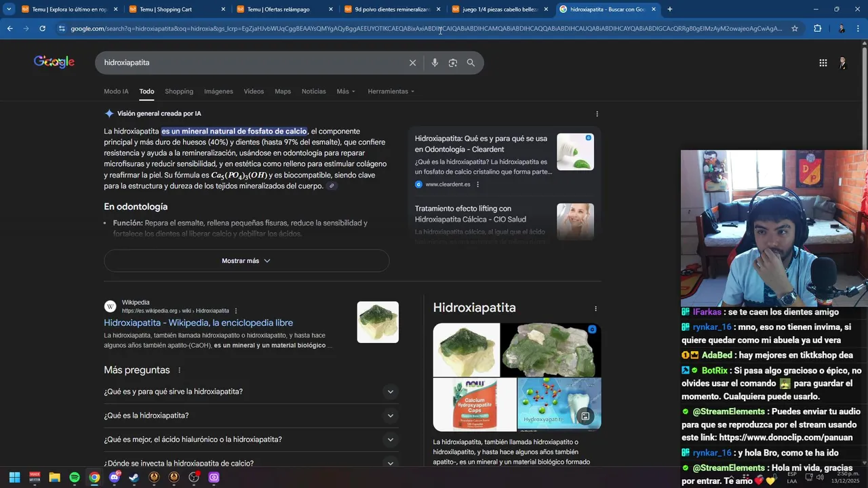
Task: Open Chrome extensions puzzle icon
Action: click(x=817, y=28)
